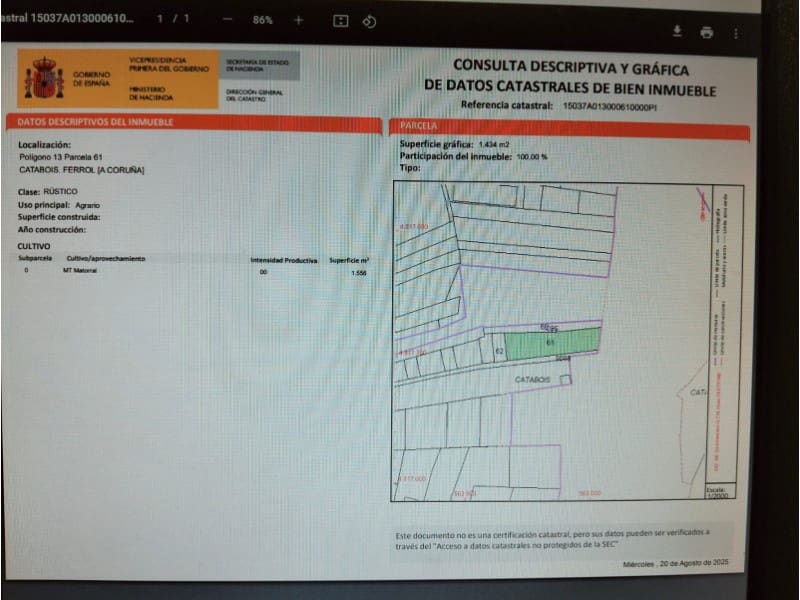
Task: Click the DATOS DESCRIPTIVOS DEL INMUEBLE header
Action: (95, 121)
